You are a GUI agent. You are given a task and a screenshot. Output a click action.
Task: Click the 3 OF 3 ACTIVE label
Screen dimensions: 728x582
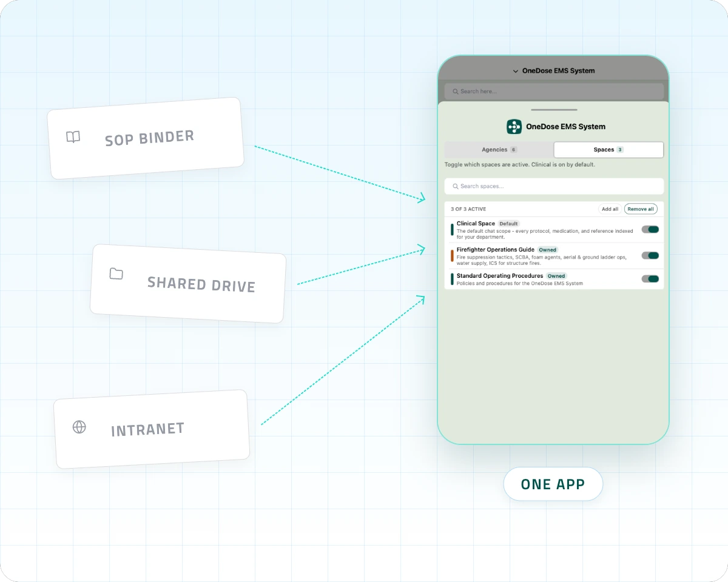(x=468, y=209)
